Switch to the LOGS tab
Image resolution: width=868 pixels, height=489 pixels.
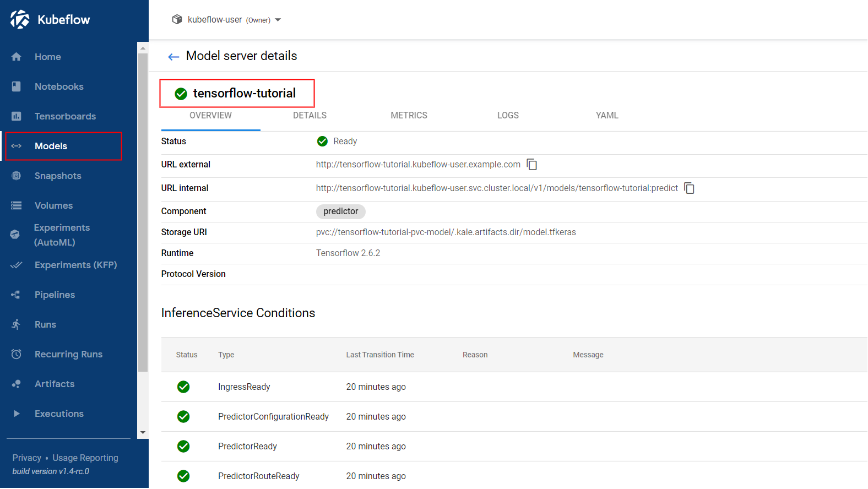click(x=508, y=116)
